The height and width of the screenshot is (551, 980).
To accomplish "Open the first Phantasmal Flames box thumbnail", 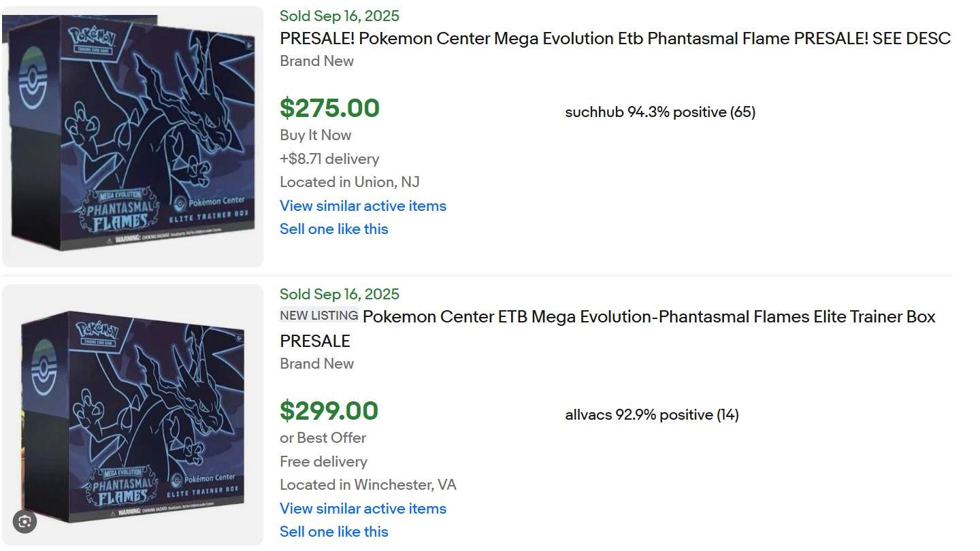I will (133, 136).
